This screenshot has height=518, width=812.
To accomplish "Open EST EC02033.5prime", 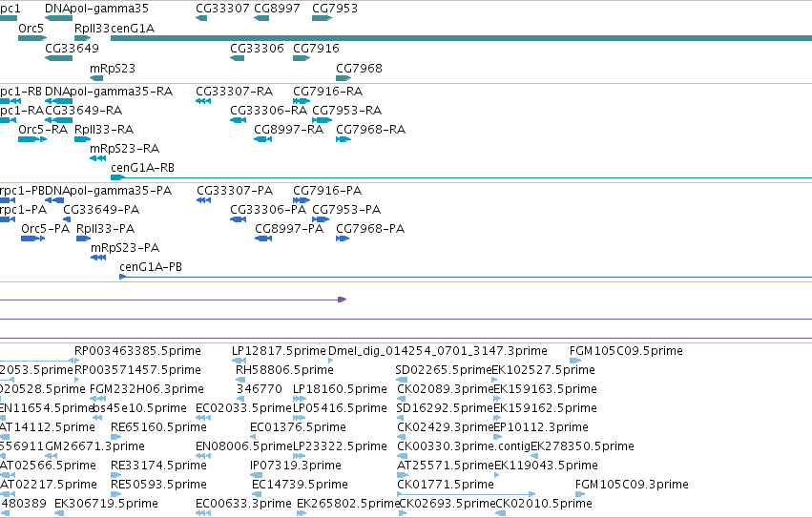I will [244, 408].
